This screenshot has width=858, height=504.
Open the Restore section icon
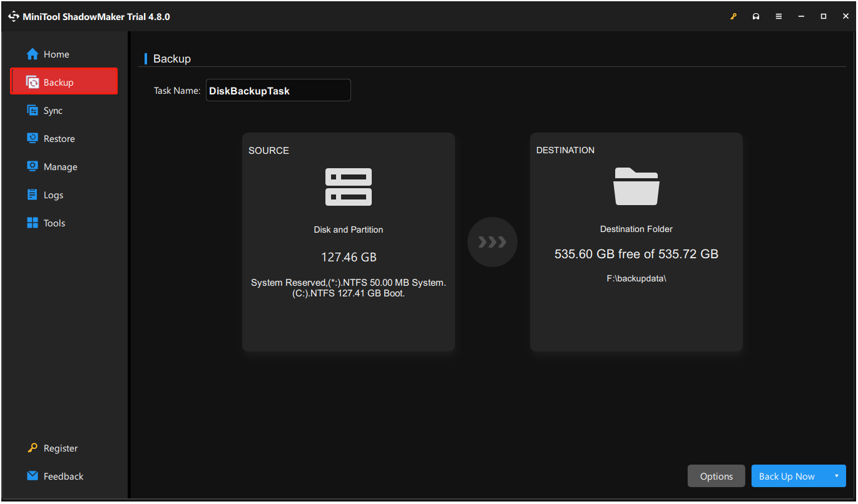pyautogui.click(x=32, y=138)
